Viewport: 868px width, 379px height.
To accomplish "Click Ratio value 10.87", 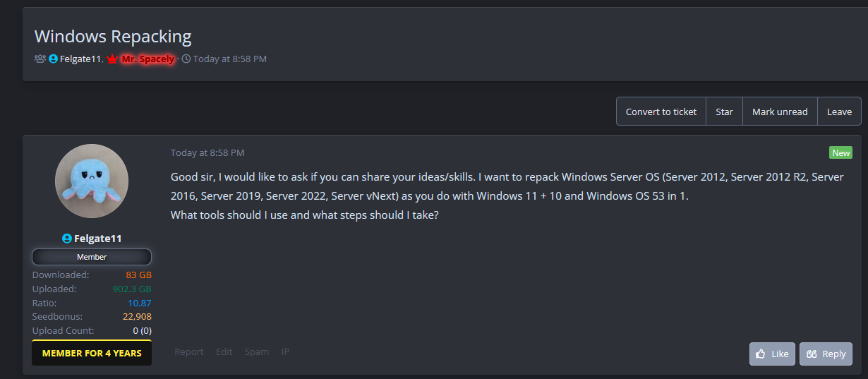I will [140, 303].
